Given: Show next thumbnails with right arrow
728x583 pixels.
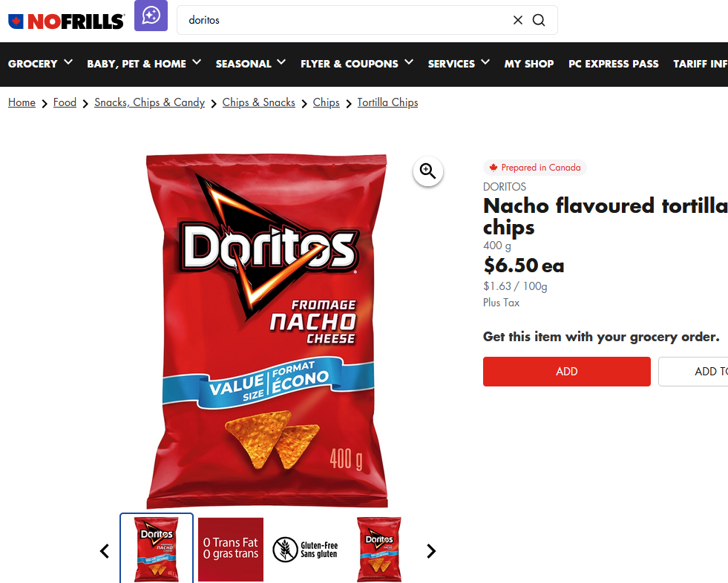Looking at the screenshot, I should (431, 551).
